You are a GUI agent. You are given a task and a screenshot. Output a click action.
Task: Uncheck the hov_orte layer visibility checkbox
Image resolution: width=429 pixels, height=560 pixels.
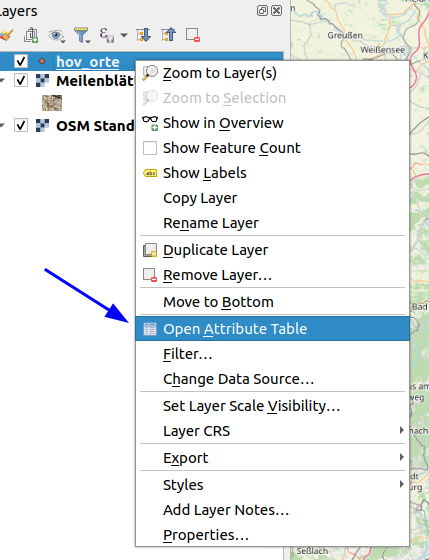coord(21,61)
